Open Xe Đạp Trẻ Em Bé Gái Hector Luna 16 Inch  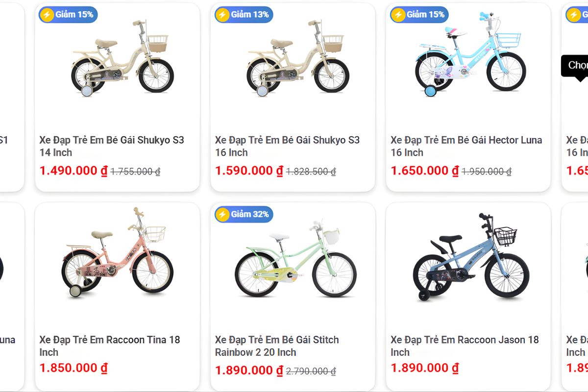[466, 146]
